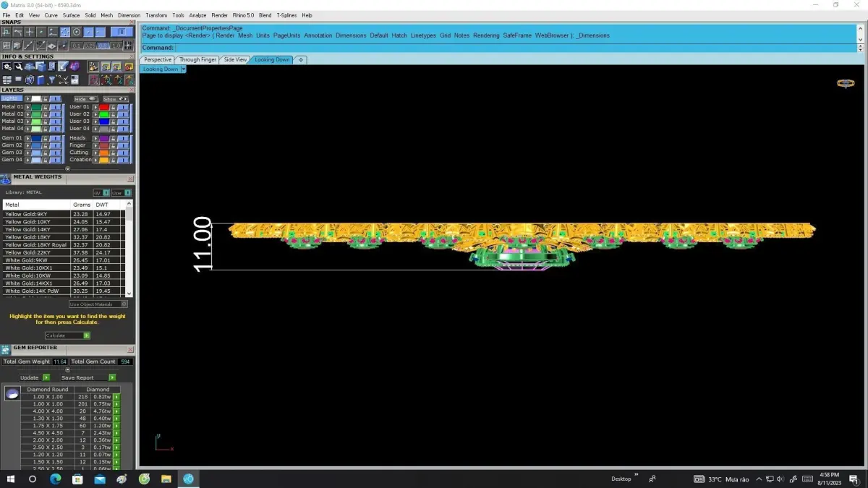Click the tangent curve snap icon
Viewport: 868px width, 488px height.
(18, 32)
